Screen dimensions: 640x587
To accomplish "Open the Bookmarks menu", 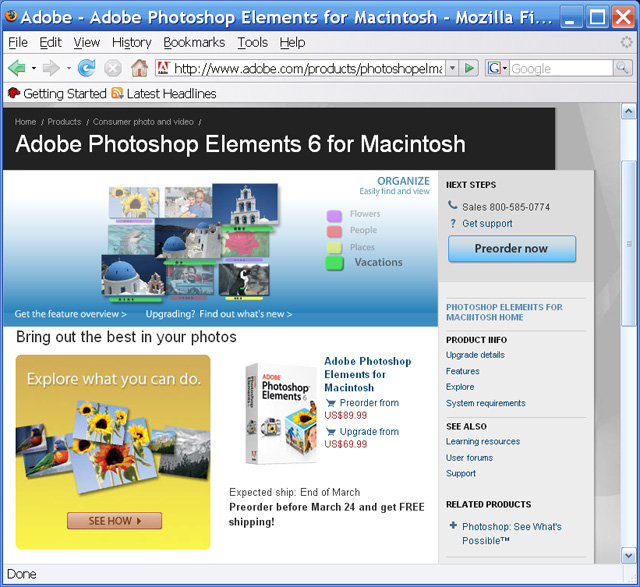I will 194,42.
